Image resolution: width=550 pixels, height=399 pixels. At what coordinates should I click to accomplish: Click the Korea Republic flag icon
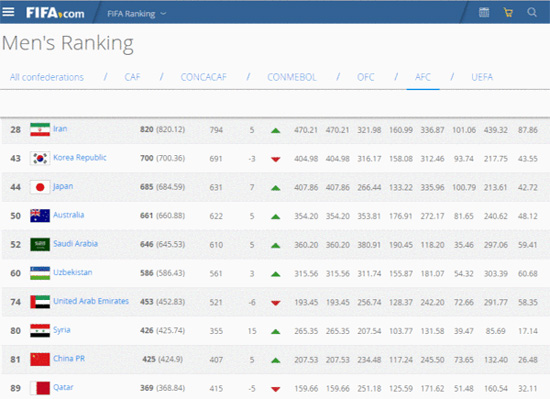[x=40, y=158]
